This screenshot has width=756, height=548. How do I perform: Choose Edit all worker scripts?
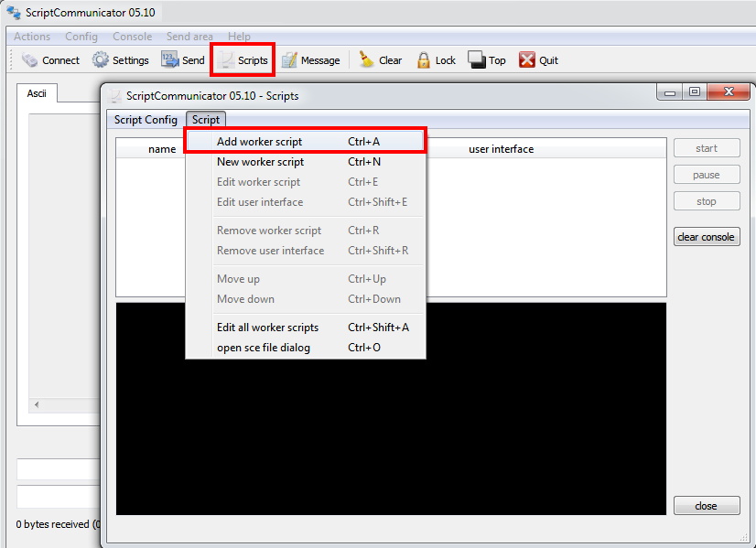(x=305, y=328)
